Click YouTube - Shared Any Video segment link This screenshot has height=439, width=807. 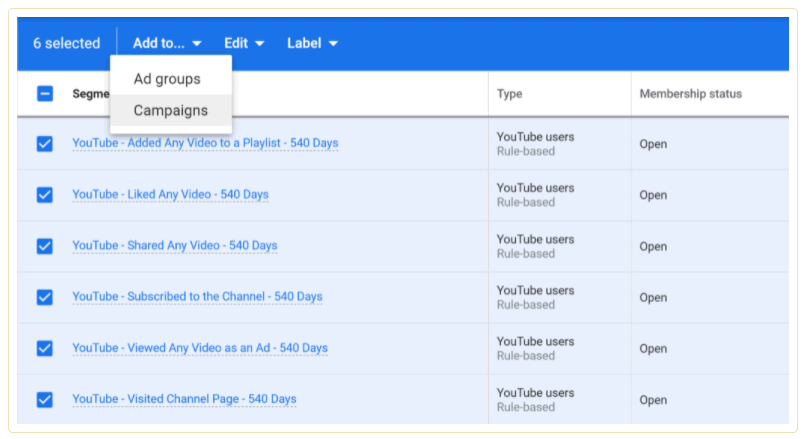[174, 245]
